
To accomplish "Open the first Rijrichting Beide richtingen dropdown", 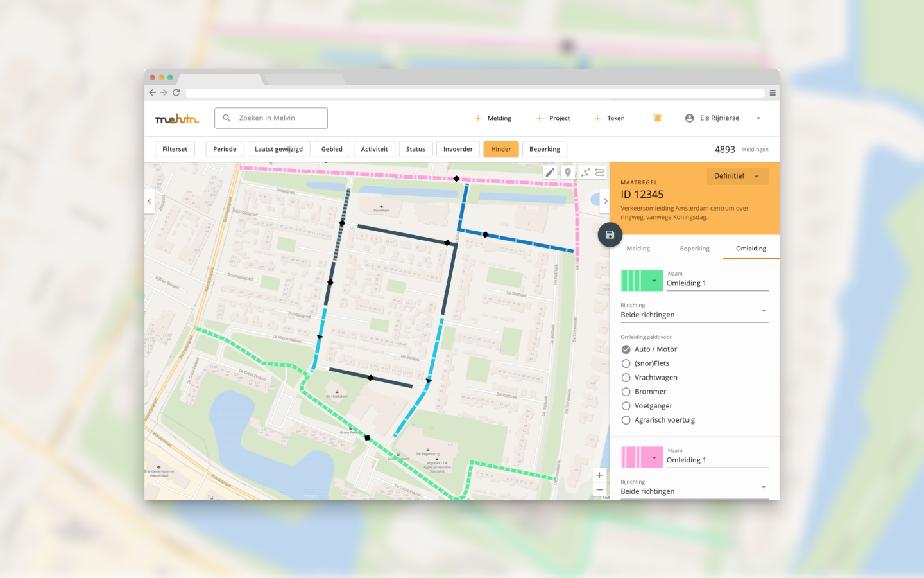I will 694,315.
